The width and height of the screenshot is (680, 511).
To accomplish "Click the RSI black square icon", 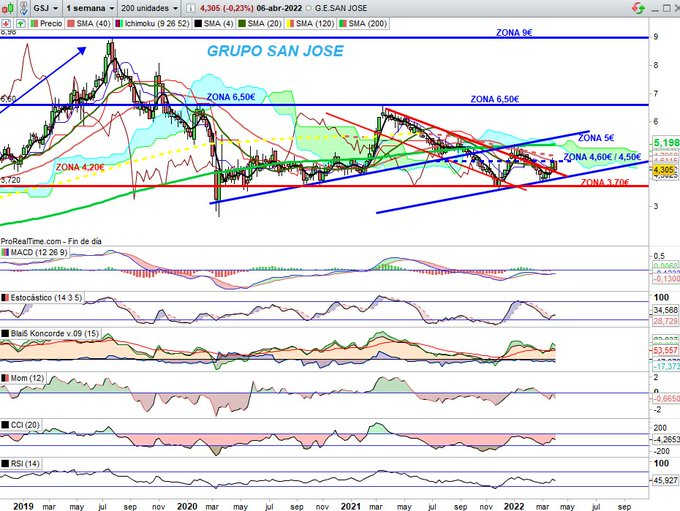I will 5,464.
